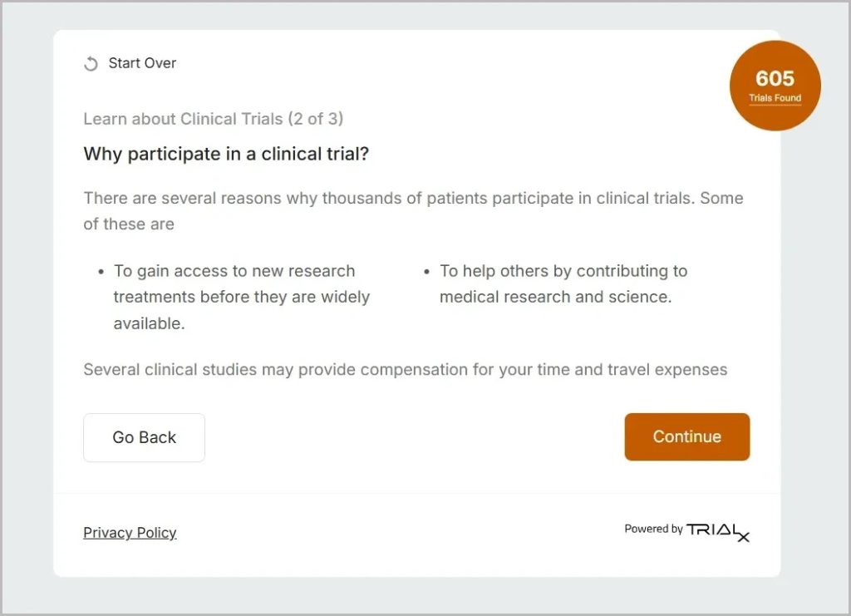The width and height of the screenshot is (851, 616).
Task: Click the bullet about access to new treatments
Action: coord(242,297)
